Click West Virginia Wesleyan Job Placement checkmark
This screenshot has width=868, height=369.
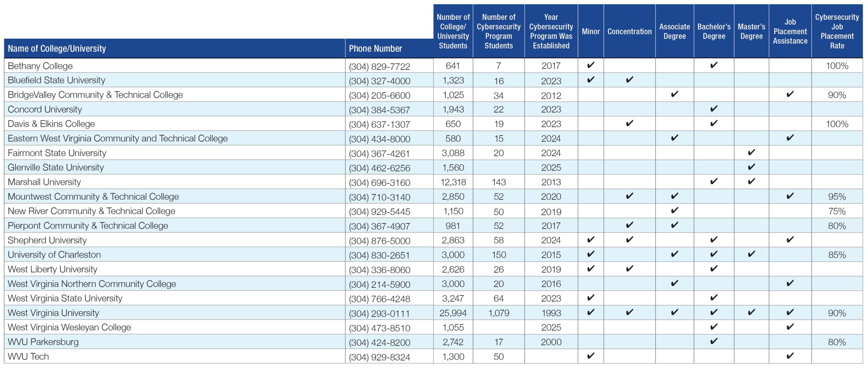[x=790, y=327]
